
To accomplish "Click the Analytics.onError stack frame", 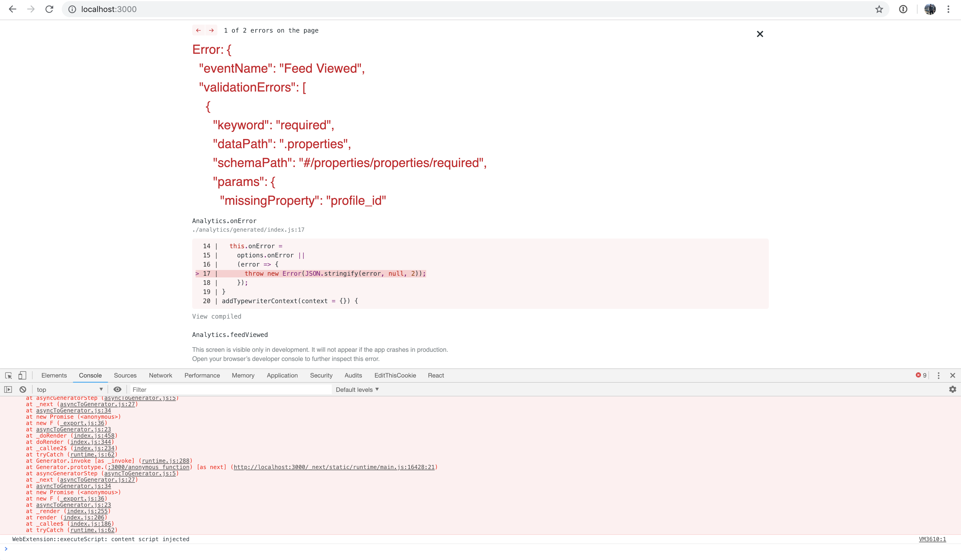I will [x=224, y=221].
